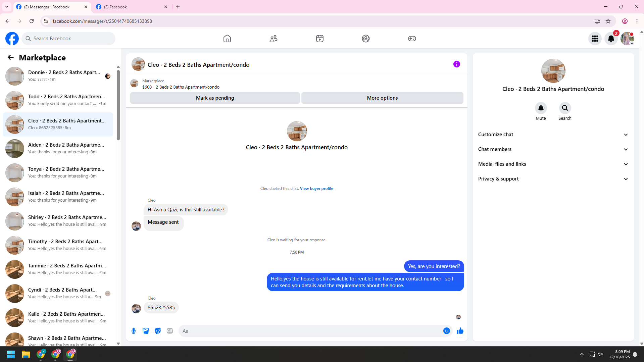Open Chrome three-dot menu
Screen dimensions: 644x362
coord(637,21)
